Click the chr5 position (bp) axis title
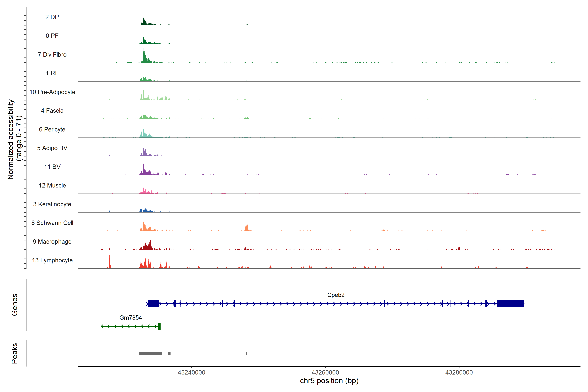Viewport: 588px width, 392px height. click(x=329, y=381)
